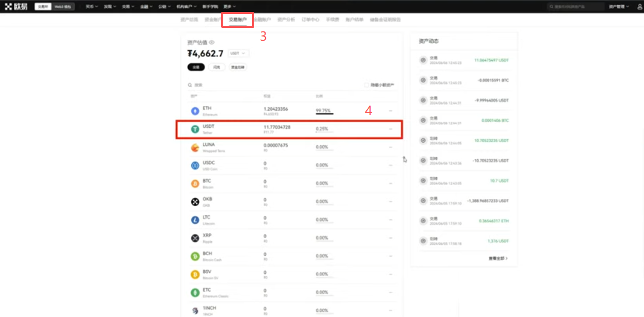Click the BSV Bitcoin SV coin icon
Image resolution: width=644 pixels, height=317 pixels.
point(195,274)
